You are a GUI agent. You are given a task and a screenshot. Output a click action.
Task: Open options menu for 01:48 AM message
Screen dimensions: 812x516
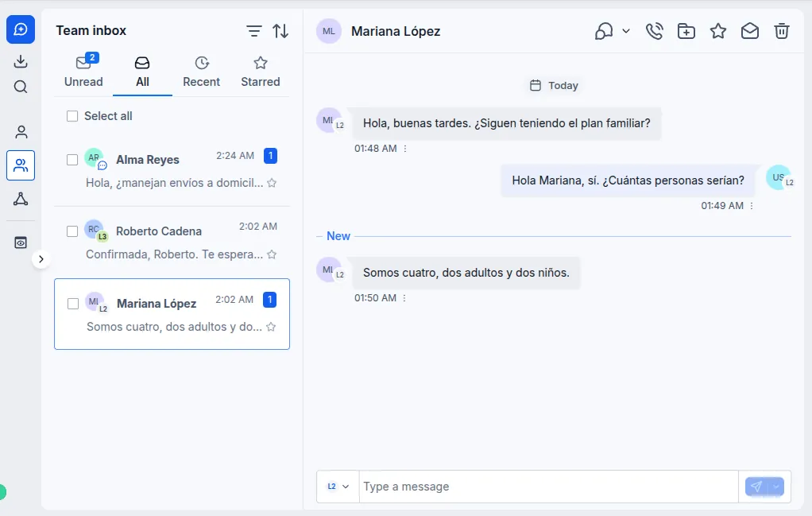coord(405,149)
